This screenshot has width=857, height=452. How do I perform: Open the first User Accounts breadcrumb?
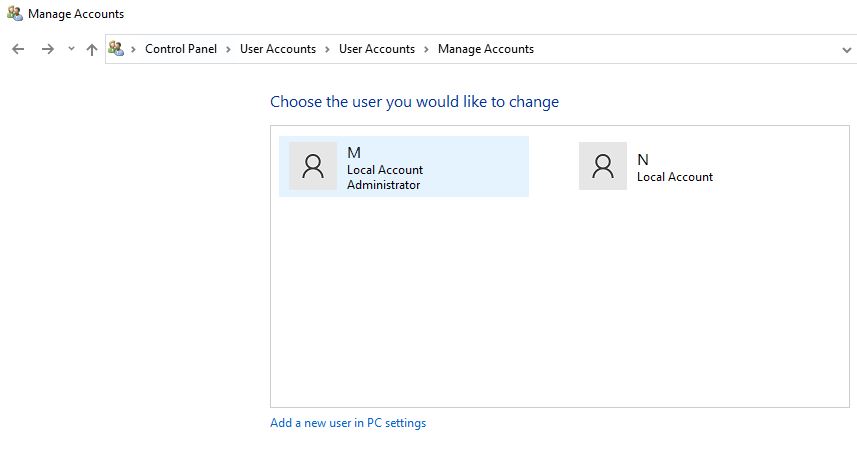point(278,49)
